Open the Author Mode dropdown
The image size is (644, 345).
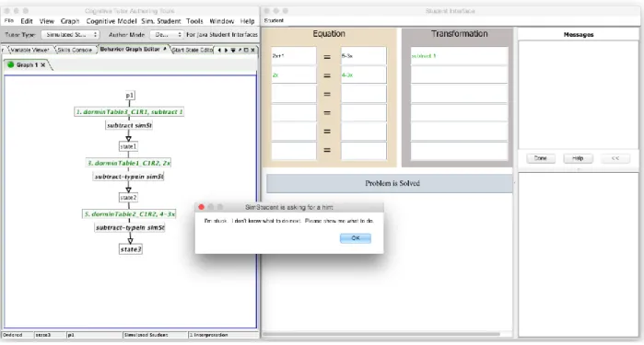click(x=167, y=35)
